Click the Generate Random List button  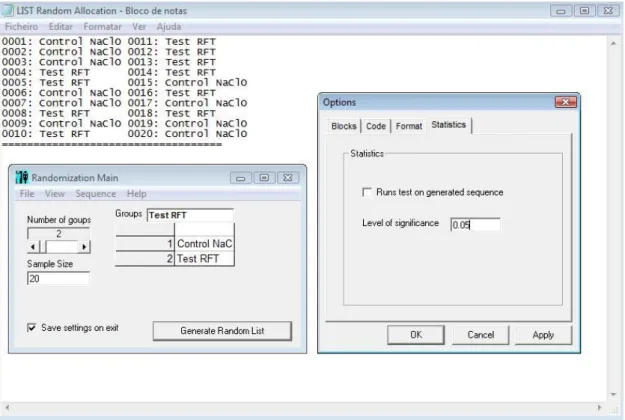pos(222,331)
